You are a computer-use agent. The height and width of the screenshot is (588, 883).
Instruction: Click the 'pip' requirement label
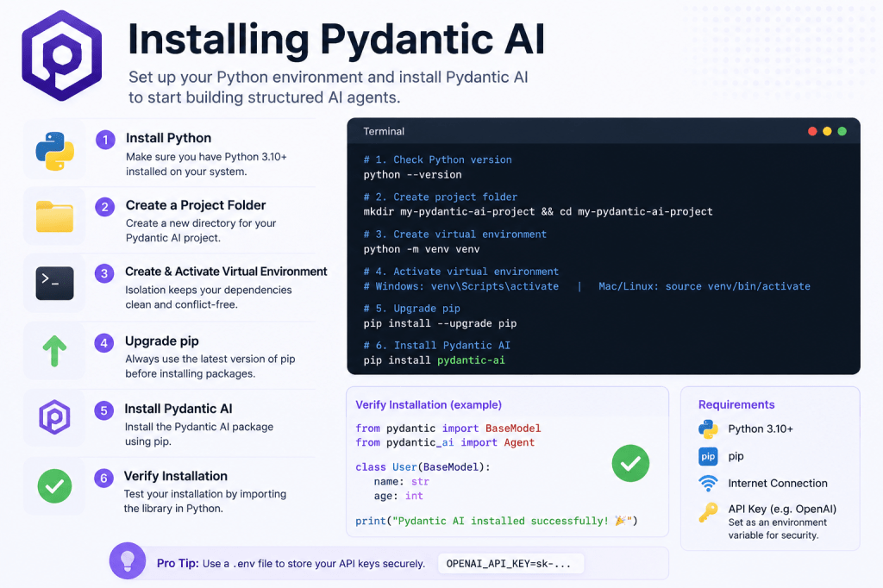point(736,456)
